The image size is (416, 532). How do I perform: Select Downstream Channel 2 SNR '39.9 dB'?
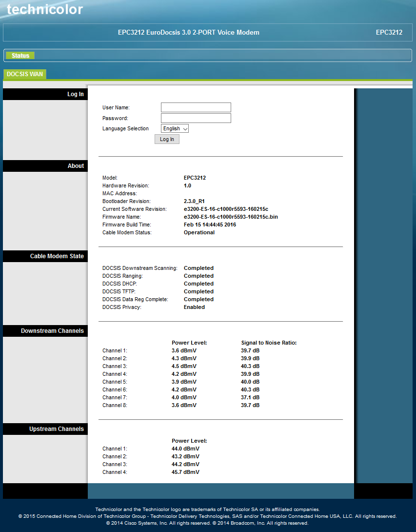[x=250, y=358]
